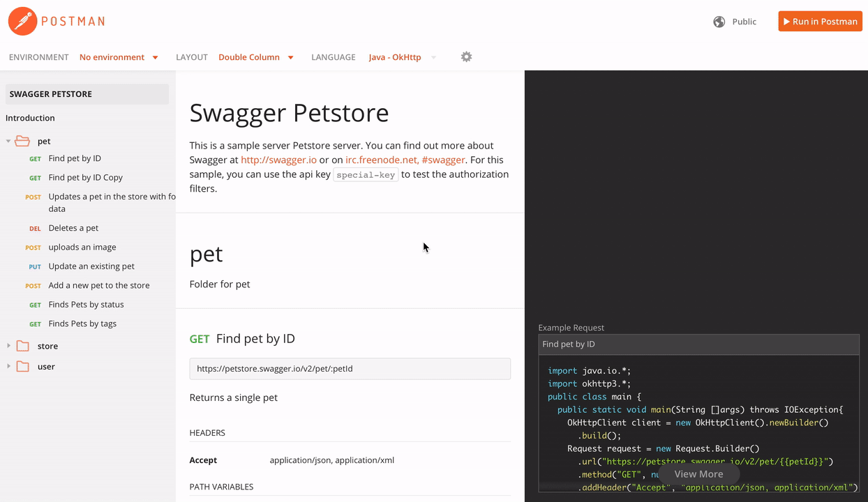Click the pet folder icon
This screenshot has width=868, height=502.
click(22, 141)
